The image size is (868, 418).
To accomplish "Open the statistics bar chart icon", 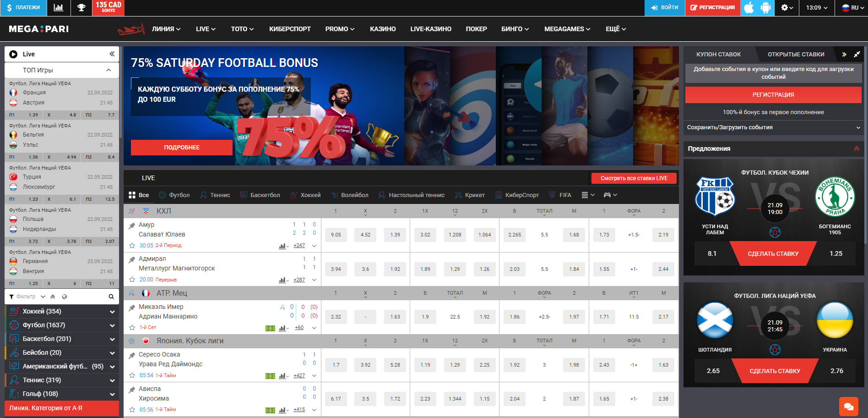I will click(58, 8).
